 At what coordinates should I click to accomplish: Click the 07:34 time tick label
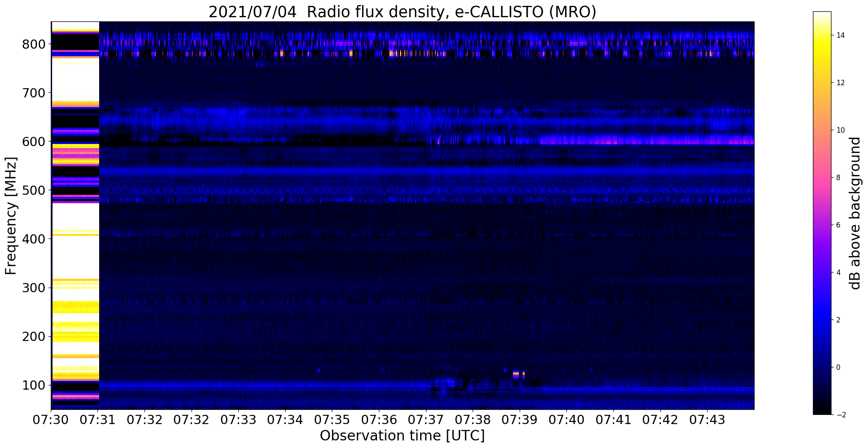(286, 420)
